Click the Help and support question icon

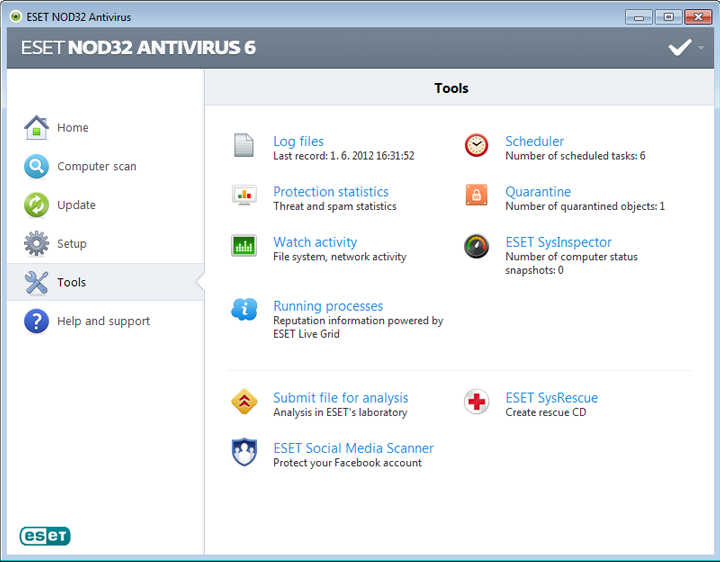click(x=36, y=321)
